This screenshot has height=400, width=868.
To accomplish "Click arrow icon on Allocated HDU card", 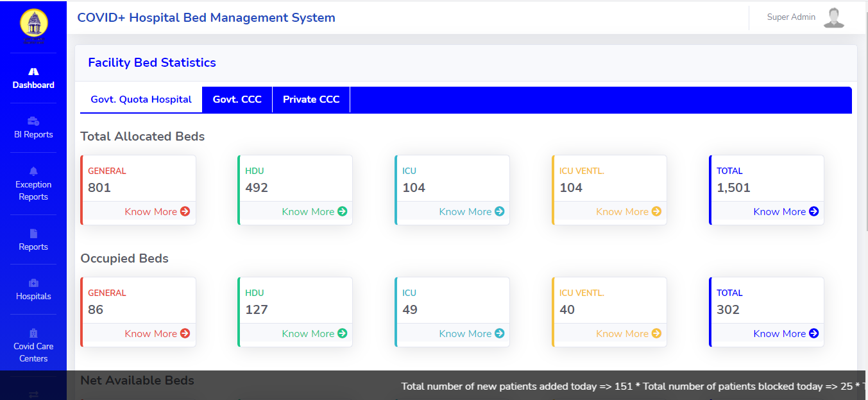I will coord(342,211).
